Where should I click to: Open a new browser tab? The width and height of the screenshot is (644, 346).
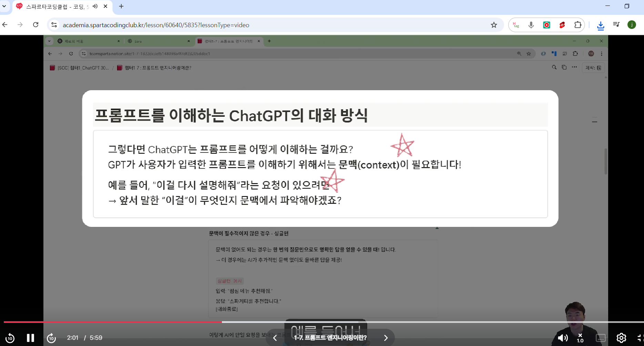coord(121,6)
